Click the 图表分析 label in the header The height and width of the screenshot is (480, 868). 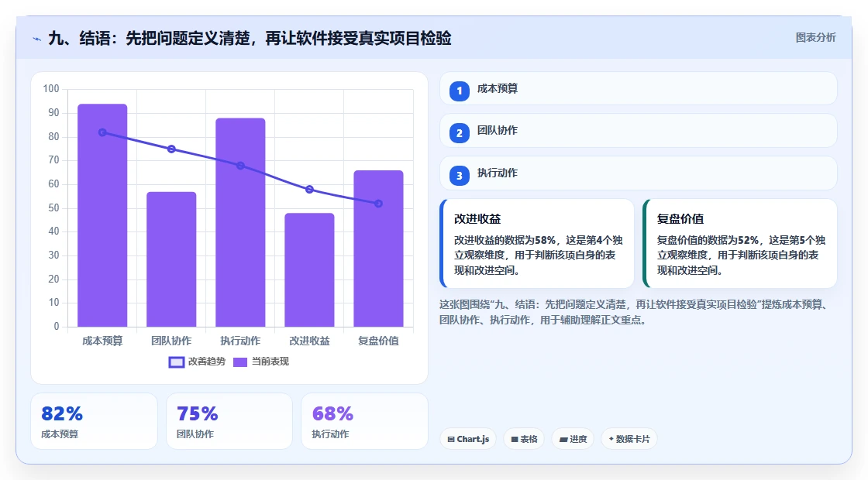pyautogui.click(x=815, y=38)
